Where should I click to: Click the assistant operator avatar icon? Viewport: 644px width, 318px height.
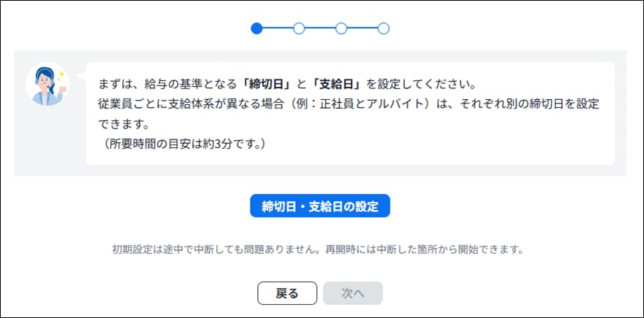[x=45, y=85]
